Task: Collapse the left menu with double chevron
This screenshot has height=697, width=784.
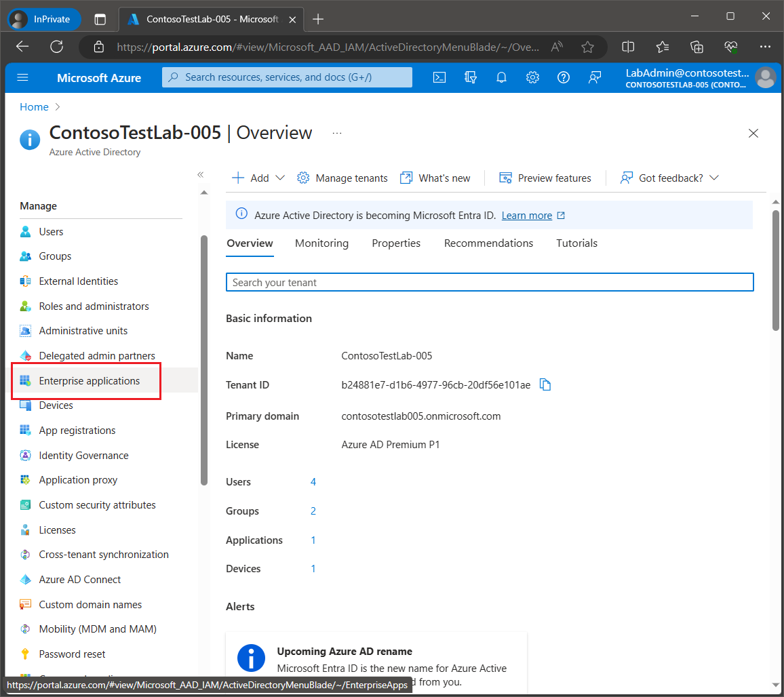Action: [x=201, y=174]
